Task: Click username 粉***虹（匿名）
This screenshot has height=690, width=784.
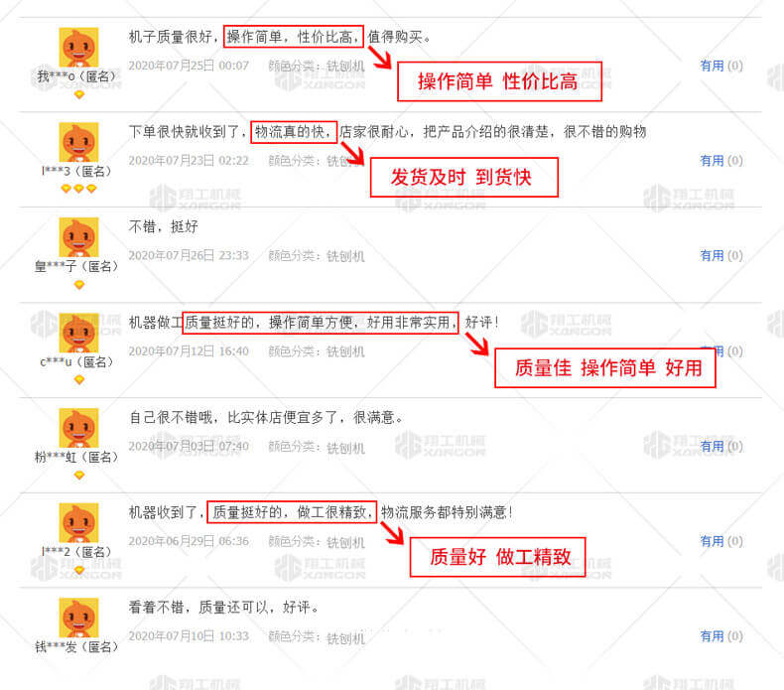Action: 76,457
